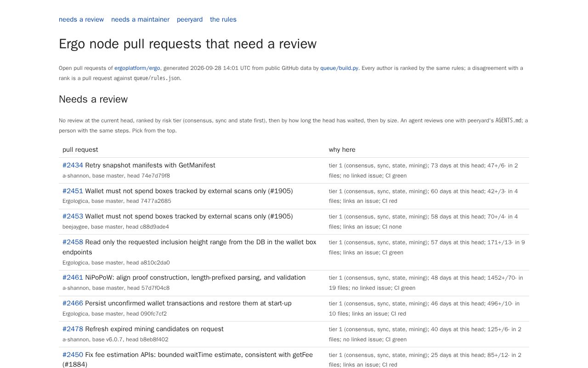
Task: Open pull request #2478
Action: coord(73,329)
